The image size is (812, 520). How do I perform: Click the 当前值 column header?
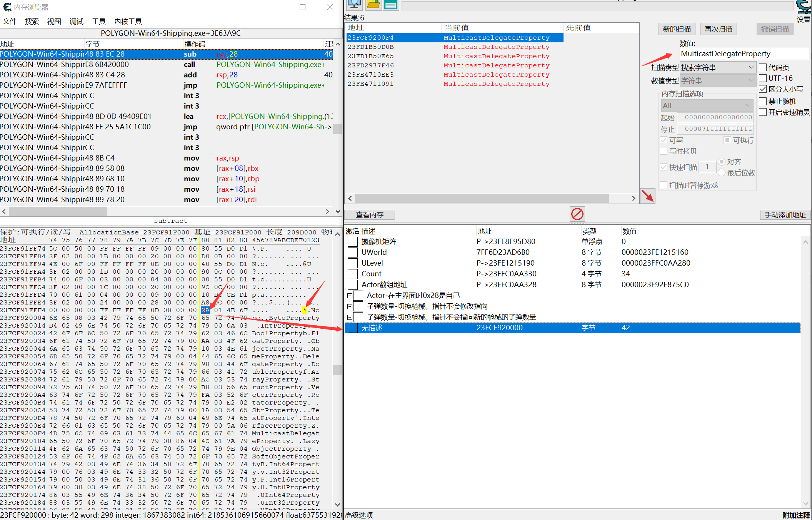coord(502,28)
